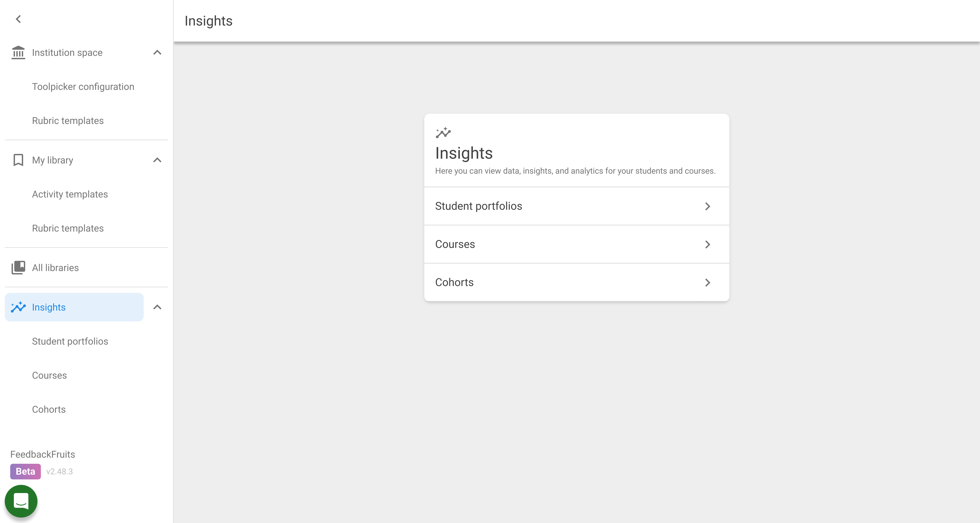The width and height of the screenshot is (980, 523).
Task: Open Cohorts row in Insights card
Action: coord(576,282)
